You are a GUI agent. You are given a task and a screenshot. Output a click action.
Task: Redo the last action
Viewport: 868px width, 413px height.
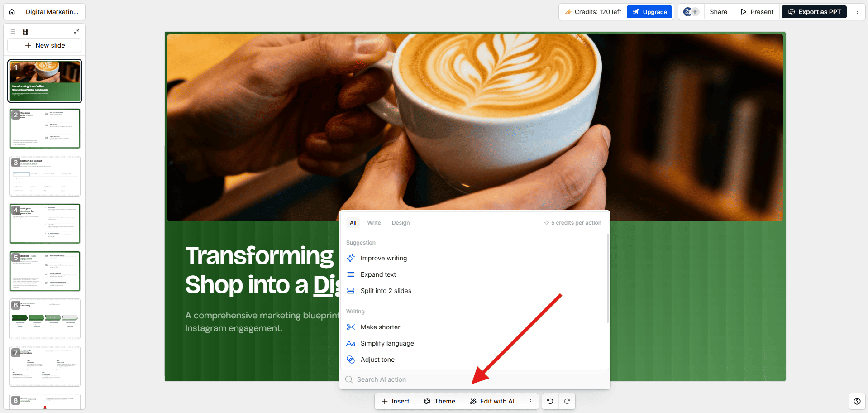[x=567, y=401]
